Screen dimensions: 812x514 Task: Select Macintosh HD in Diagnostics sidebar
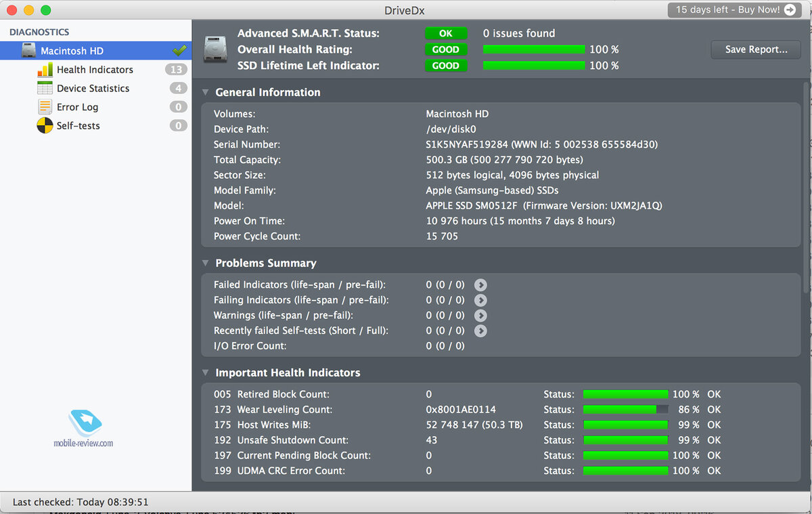tap(96, 51)
